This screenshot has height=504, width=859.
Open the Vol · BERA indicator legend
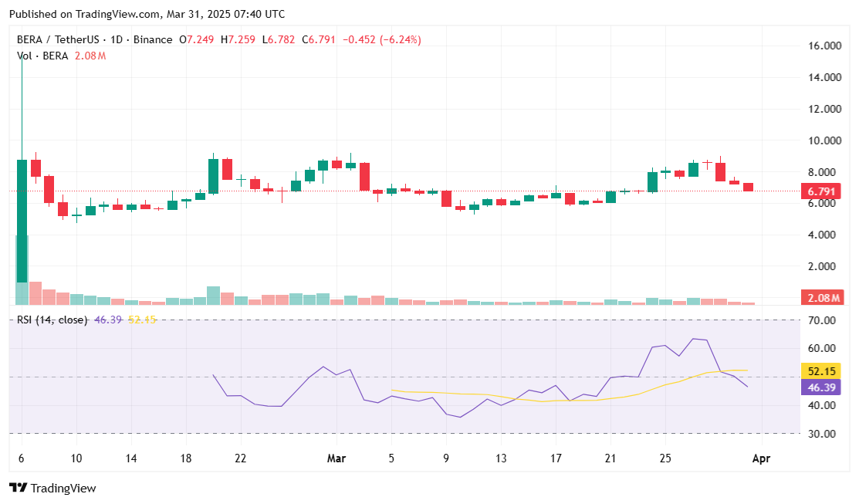click(x=42, y=56)
